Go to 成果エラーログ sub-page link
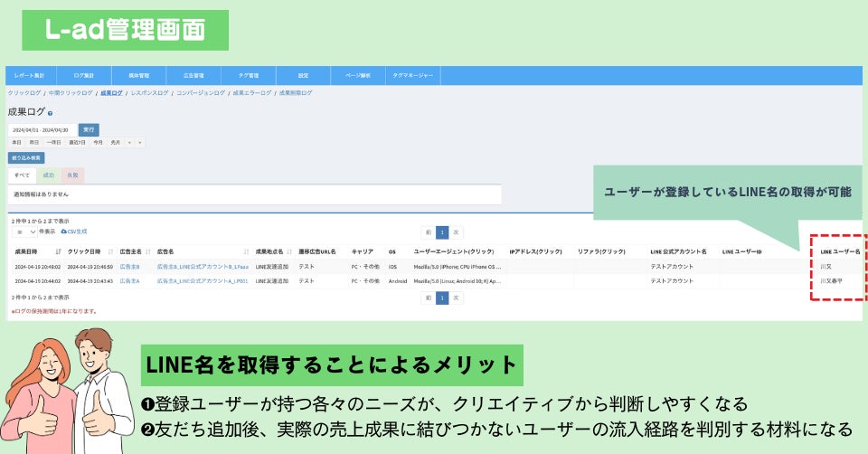868x454 pixels. click(252, 93)
